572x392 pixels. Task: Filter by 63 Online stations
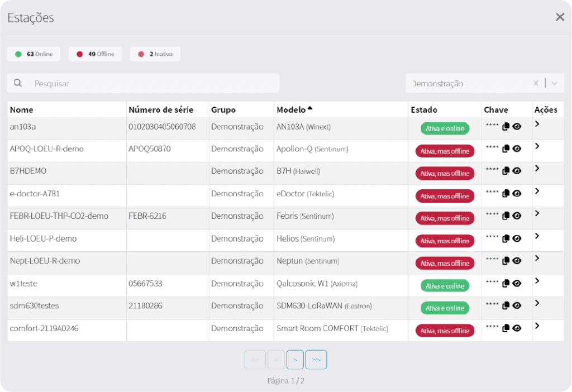34,54
